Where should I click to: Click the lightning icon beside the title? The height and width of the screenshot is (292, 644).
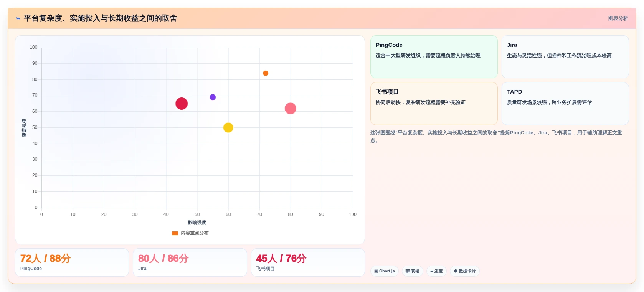[x=18, y=18]
